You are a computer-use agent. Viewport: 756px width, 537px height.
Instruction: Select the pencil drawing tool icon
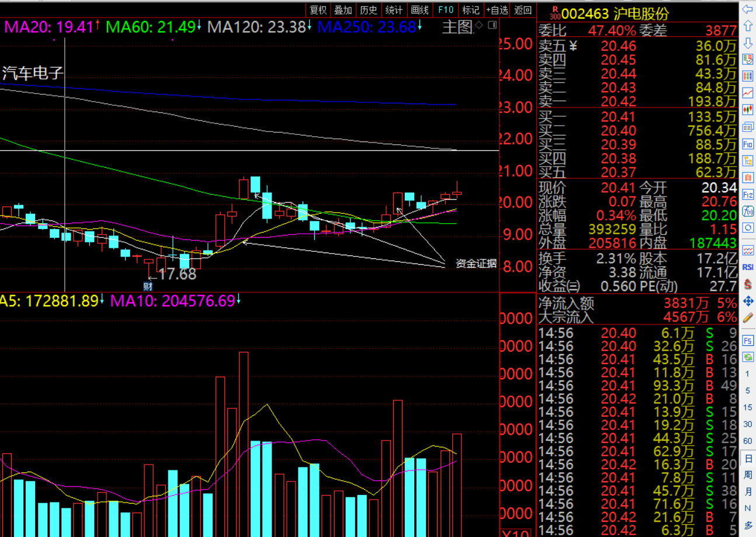[748, 318]
